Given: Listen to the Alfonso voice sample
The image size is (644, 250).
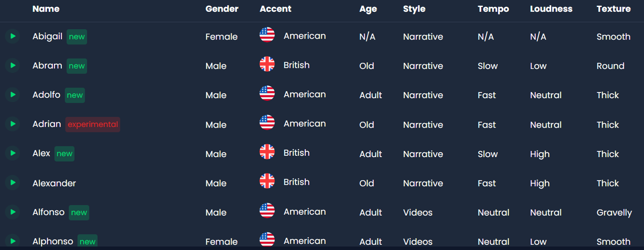Looking at the screenshot, I should [x=13, y=212].
